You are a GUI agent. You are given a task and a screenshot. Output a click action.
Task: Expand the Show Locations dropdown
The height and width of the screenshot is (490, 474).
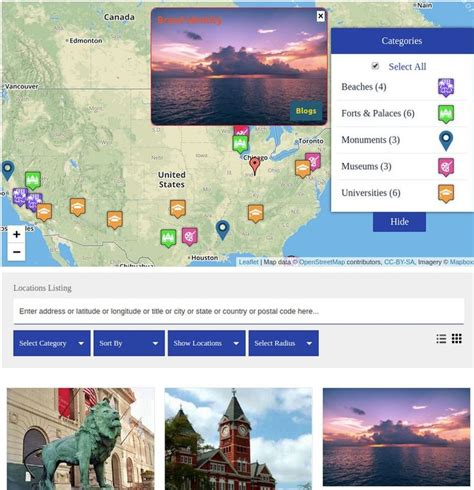[x=207, y=343]
